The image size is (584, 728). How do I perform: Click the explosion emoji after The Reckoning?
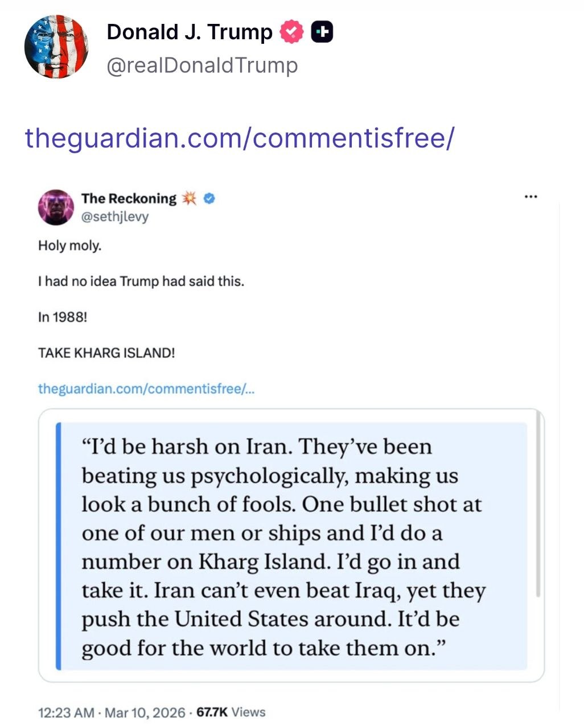click(189, 198)
